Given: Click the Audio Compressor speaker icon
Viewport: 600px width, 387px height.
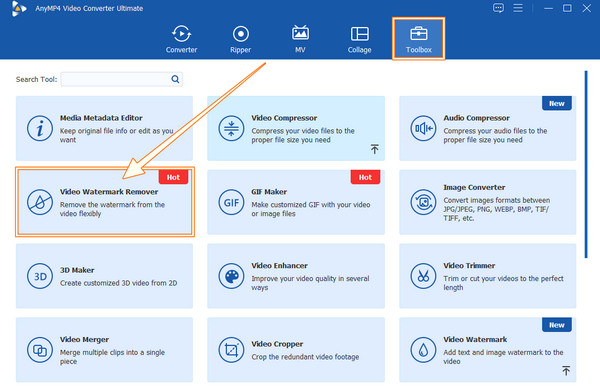Looking at the screenshot, I should [423, 128].
